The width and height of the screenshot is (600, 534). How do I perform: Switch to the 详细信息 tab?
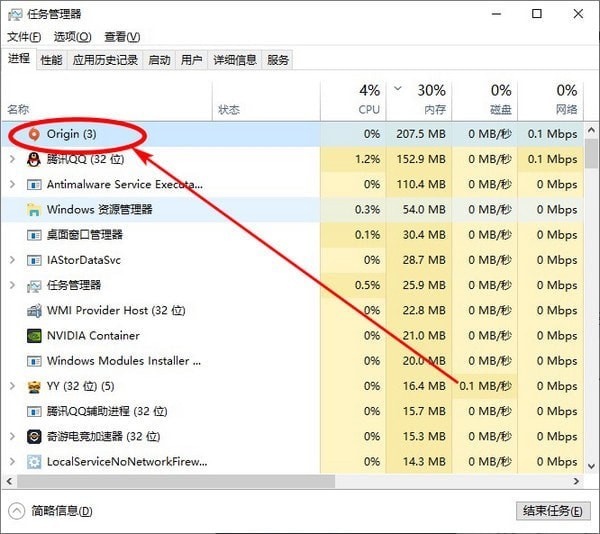235,60
